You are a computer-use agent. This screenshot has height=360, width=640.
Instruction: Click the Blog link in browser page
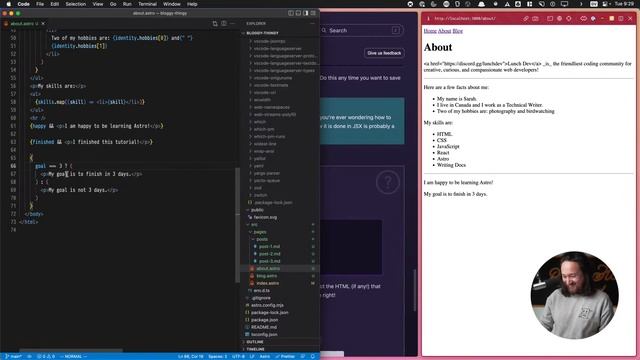[x=458, y=31]
